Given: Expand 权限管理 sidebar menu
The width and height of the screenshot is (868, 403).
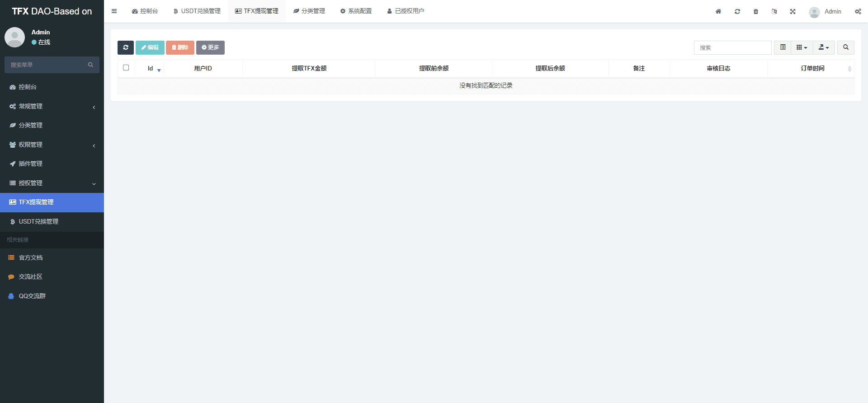Looking at the screenshot, I should pos(52,145).
